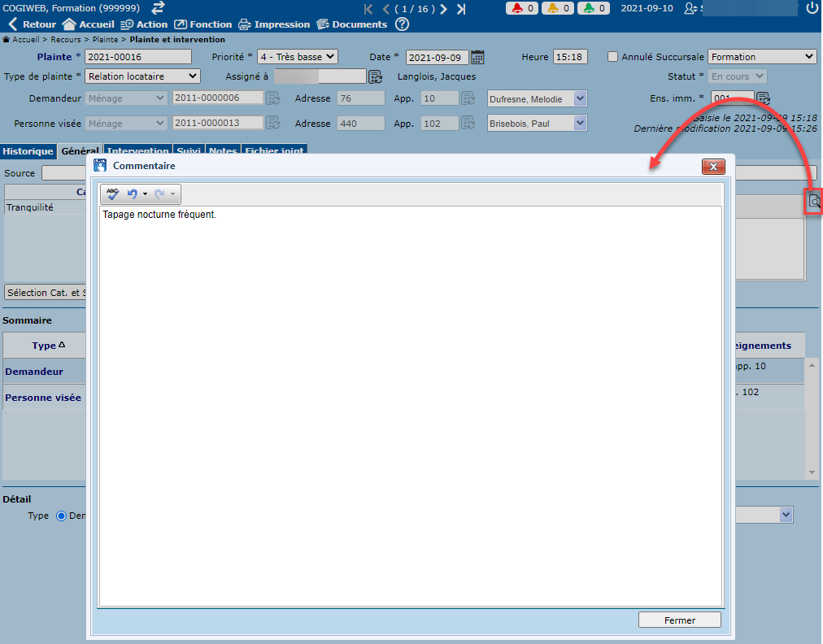Screen dimensions: 823x644
Task: Open the Succursale Formation dropdown
Action: pos(761,57)
